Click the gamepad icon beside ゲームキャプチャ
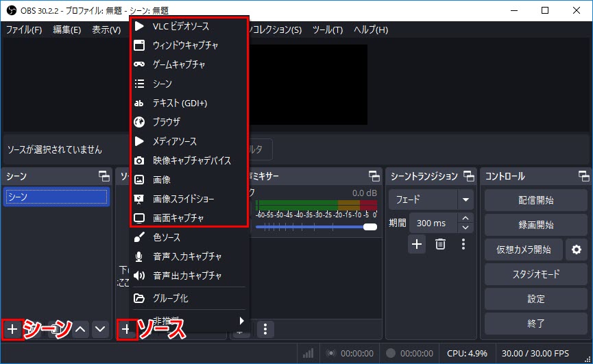593x364 pixels. coord(139,64)
